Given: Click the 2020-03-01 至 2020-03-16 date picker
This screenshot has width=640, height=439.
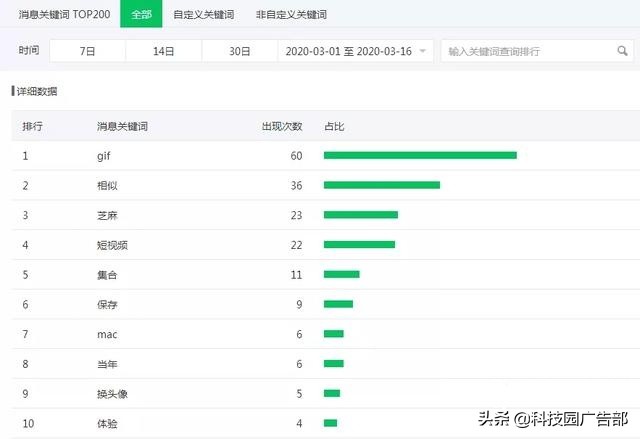Looking at the screenshot, I should tap(348, 51).
